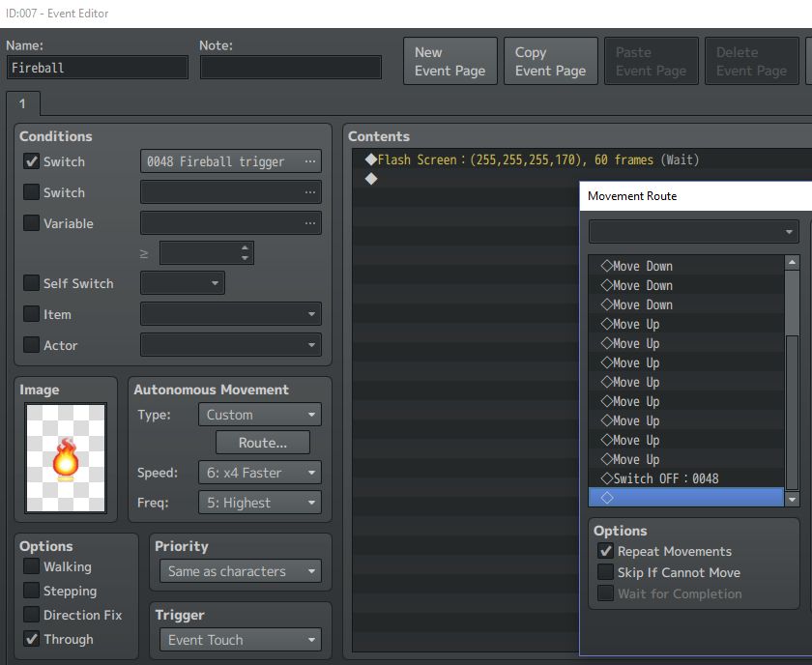Select the last Move Down route command

pyautogui.click(x=686, y=305)
